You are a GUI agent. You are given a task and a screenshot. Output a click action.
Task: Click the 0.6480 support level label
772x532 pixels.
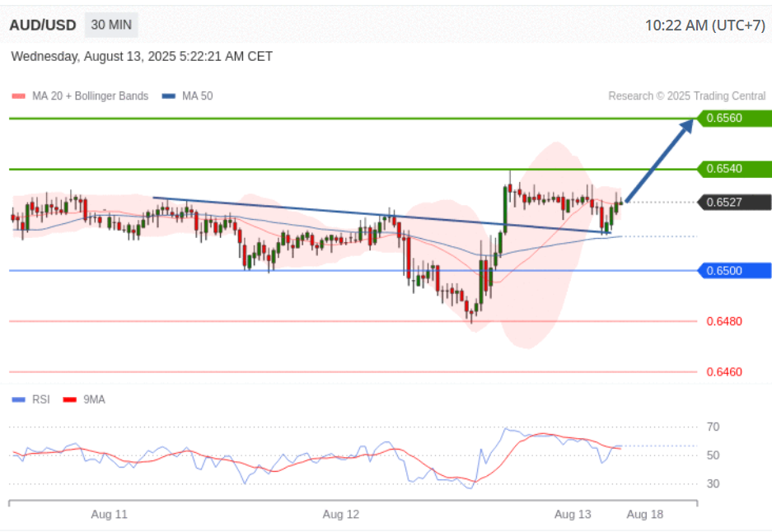point(723,321)
